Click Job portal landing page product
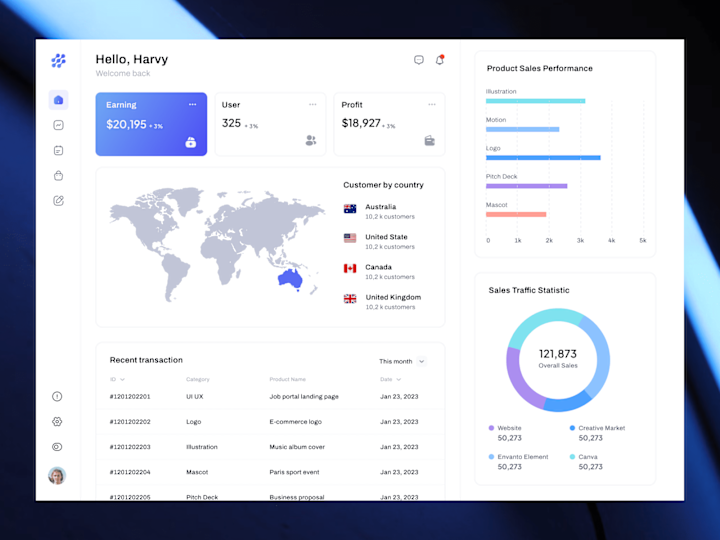 (x=304, y=396)
